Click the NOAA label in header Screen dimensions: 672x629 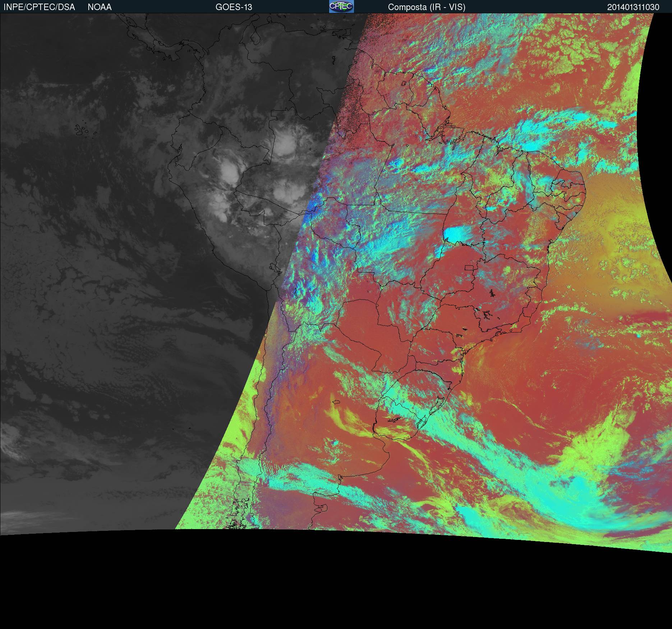pos(100,7)
